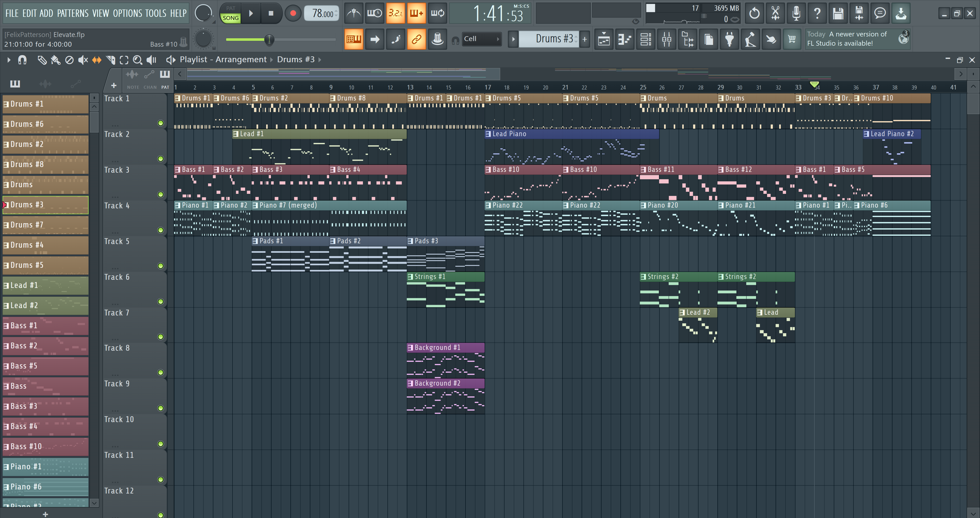Select the playlist delete tool
Viewport: 980px width, 518px height.
[69, 60]
